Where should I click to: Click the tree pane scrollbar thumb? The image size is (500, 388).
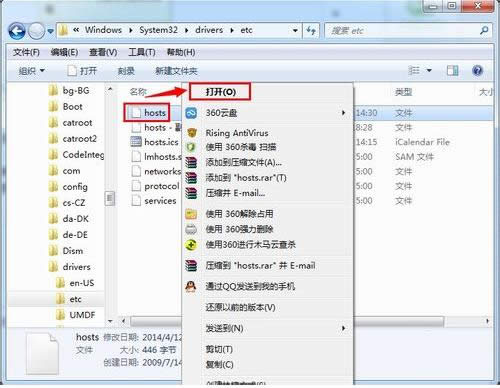(110, 199)
